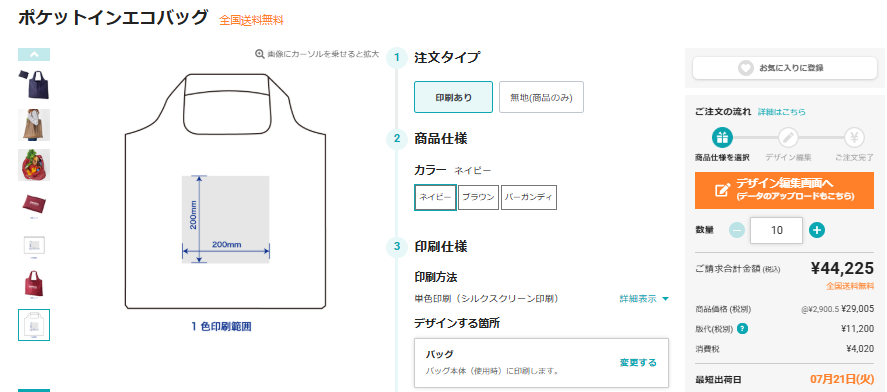Choose the ブラウン color option
This screenshot has width=887, height=392.
479,197
